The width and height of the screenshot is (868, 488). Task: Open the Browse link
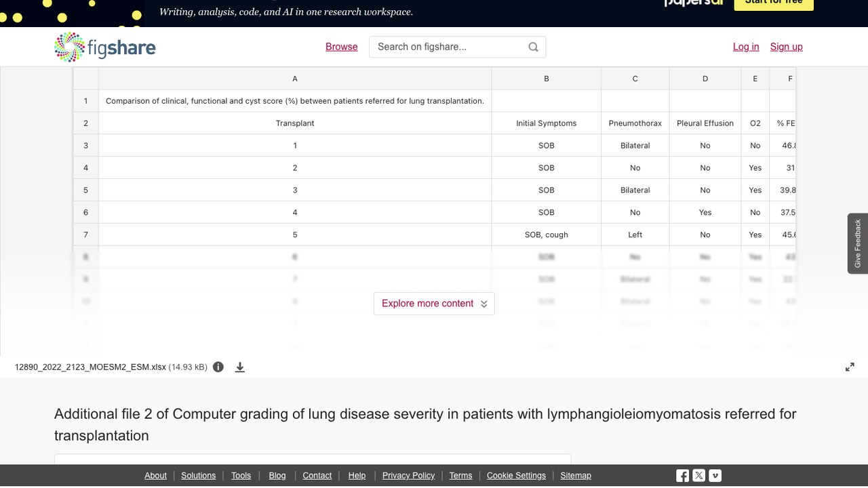click(x=342, y=47)
